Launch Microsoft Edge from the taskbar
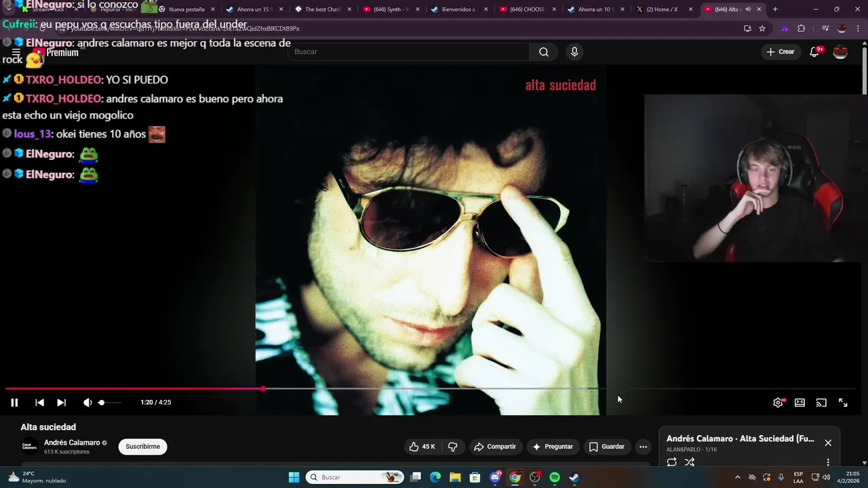The height and width of the screenshot is (488, 868). coord(435,477)
